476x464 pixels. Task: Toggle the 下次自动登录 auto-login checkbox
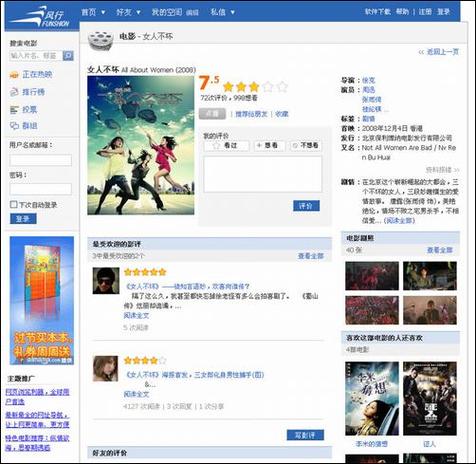(x=14, y=204)
